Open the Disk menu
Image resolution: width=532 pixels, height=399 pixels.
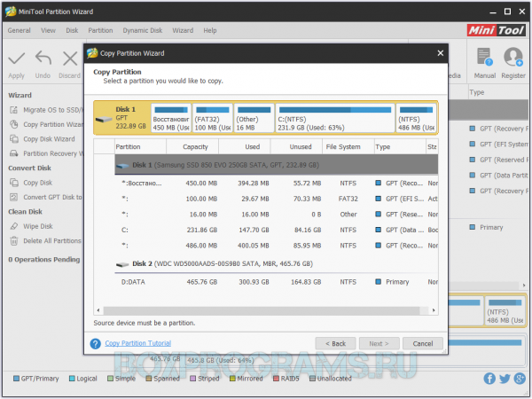point(72,30)
